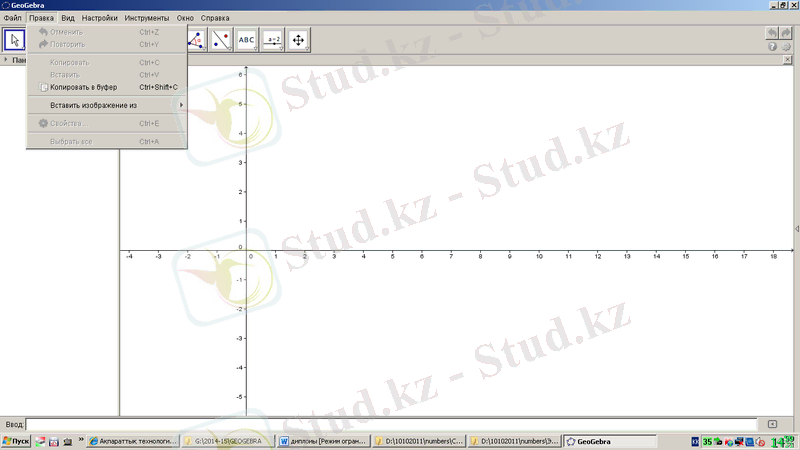Select the Move arrow tool
Viewport: 800px width, 450px height.
(x=14, y=40)
